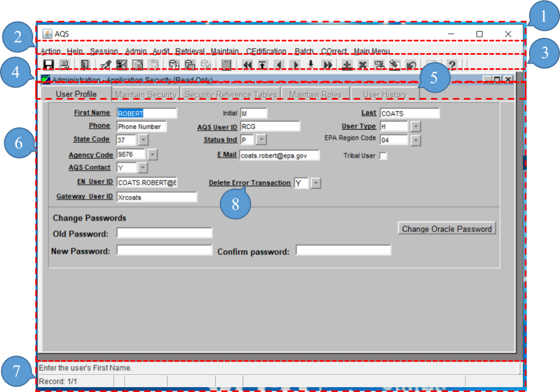The width and height of the screenshot is (560, 392).
Task: Click the Save icon in the toolbar
Action: 49,64
